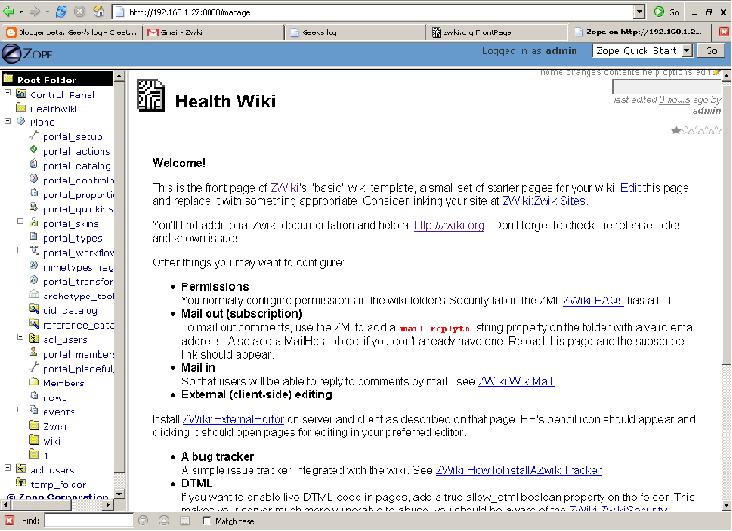Switch to the Geeks log tab
This screenshot has height=531, width=732.
click(355, 32)
